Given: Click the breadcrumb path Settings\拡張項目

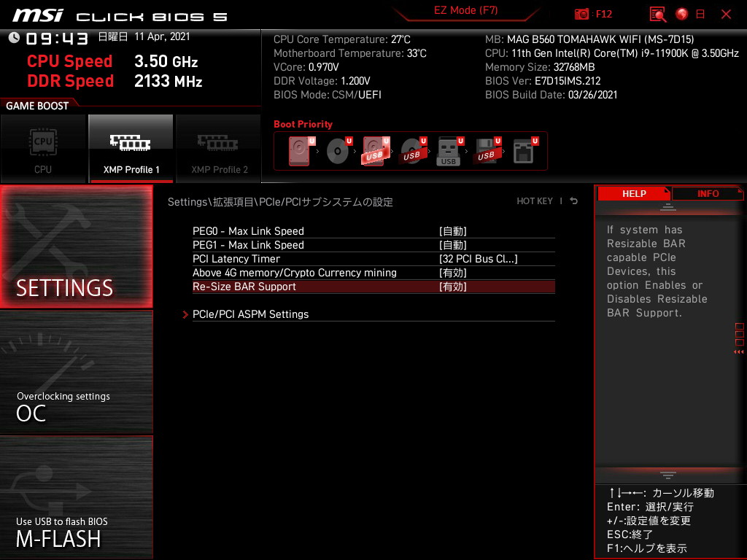Looking at the screenshot, I should [212, 202].
